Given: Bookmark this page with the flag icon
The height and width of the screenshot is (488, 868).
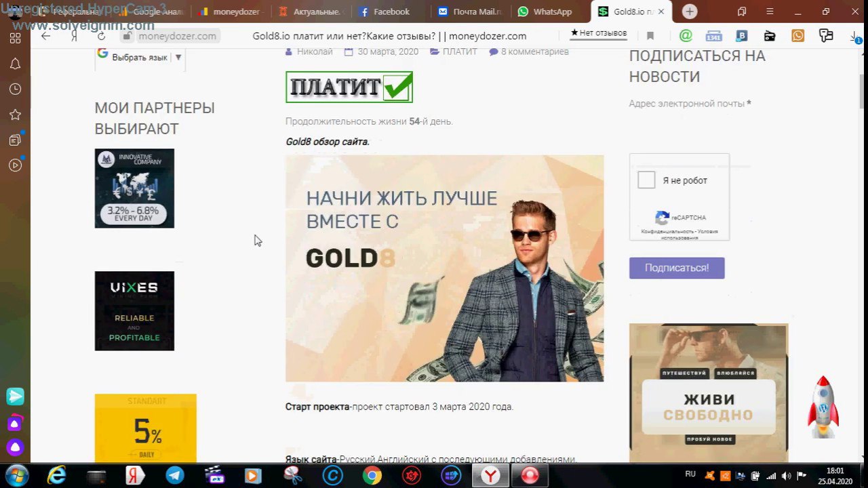Looking at the screenshot, I should tap(650, 36).
